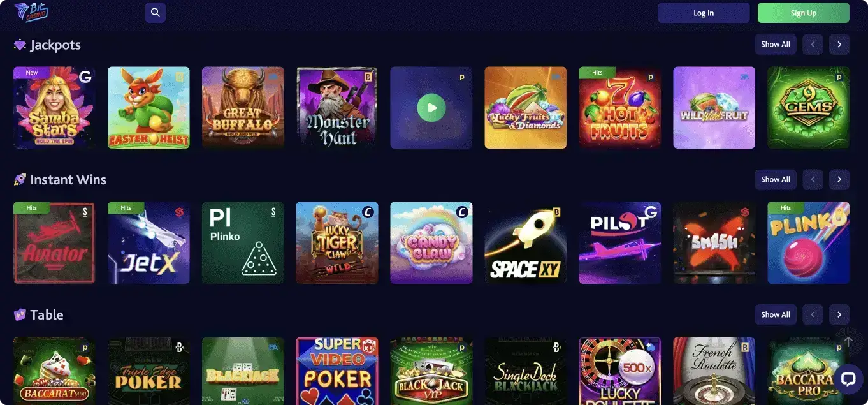Open the Samba Stars game thumbnail
The width and height of the screenshot is (868, 405).
tap(54, 108)
